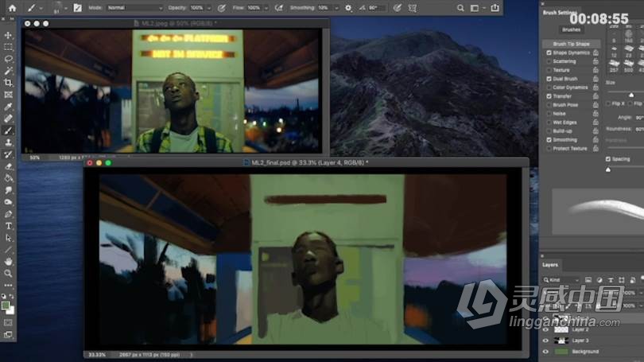
Task: Select the Line tool
Action: click(x=8, y=250)
